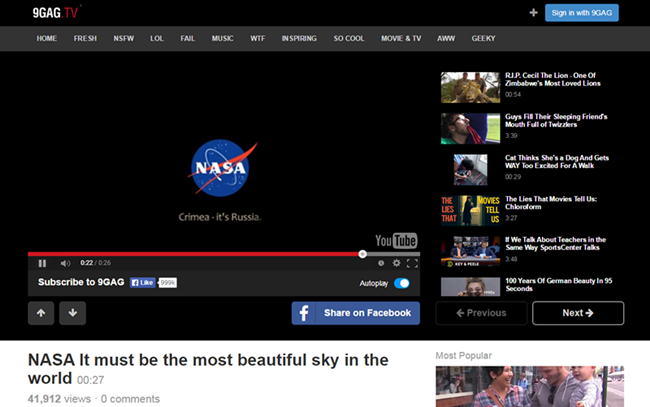Image resolution: width=650 pixels, height=407 pixels.
Task: Mute the video volume speaker icon
Action: [65, 263]
